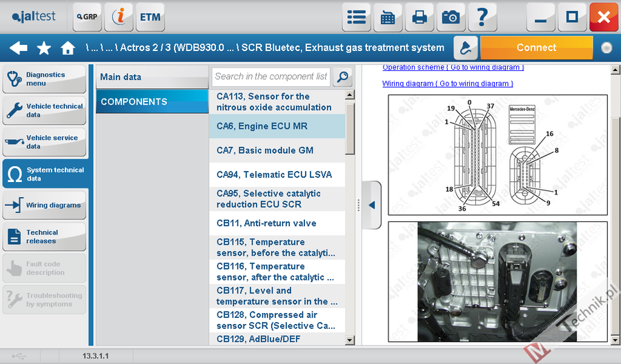Open Wiring diagram link
This screenshot has width=621, height=364.
[448, 83]
